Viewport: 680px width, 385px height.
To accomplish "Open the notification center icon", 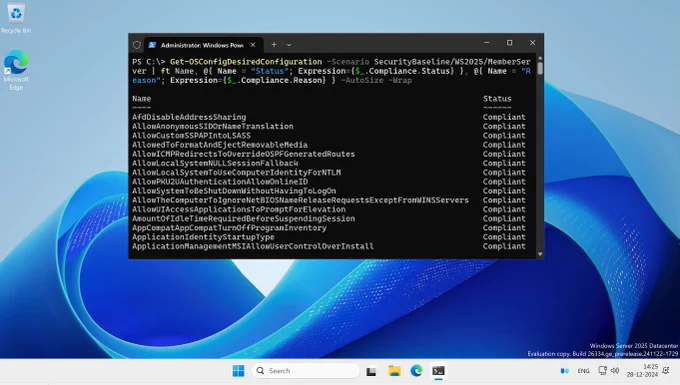I will coord(667,370).
